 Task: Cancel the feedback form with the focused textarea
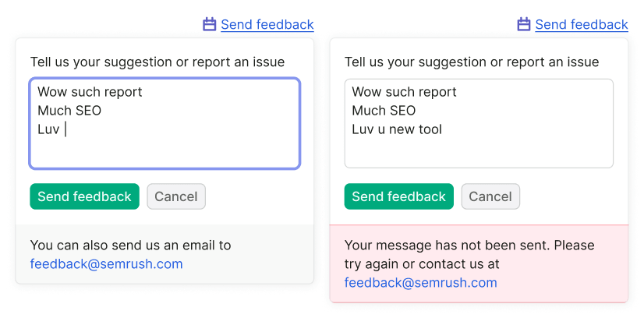click(x=176, y=196)
